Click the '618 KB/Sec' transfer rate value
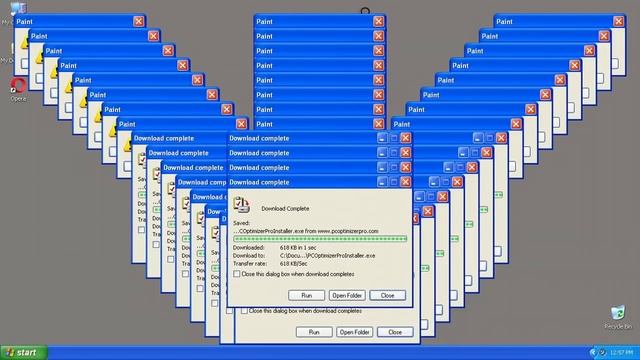Screen dimensions: 640x360 [293, 264]
